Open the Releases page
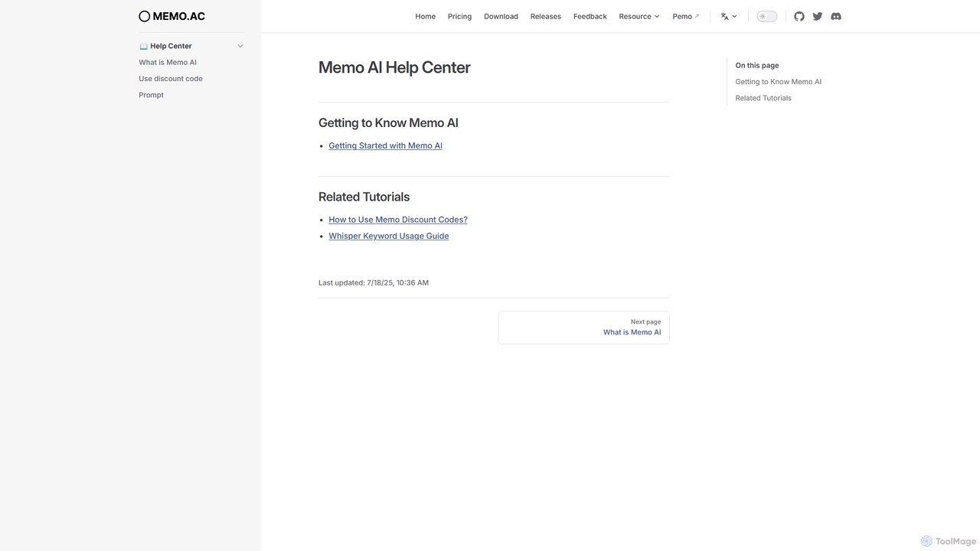980x551 pixels. [546, 16]
